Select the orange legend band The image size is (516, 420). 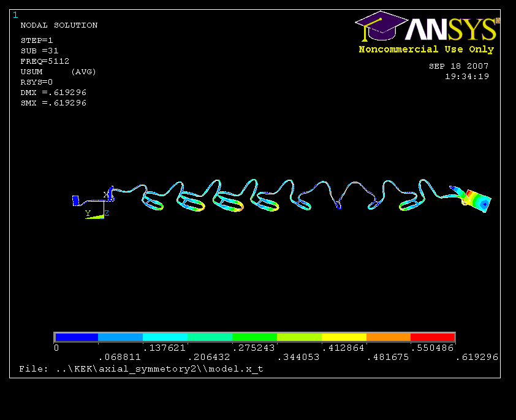coord(389,337)
